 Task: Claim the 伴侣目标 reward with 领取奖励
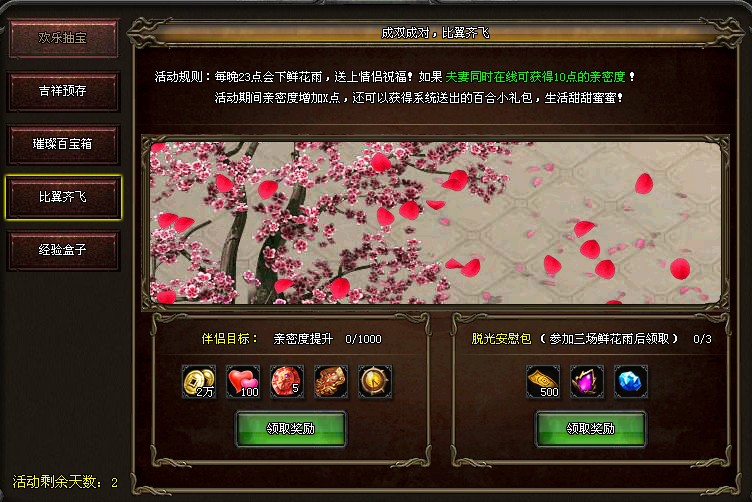tap(291, 428)
